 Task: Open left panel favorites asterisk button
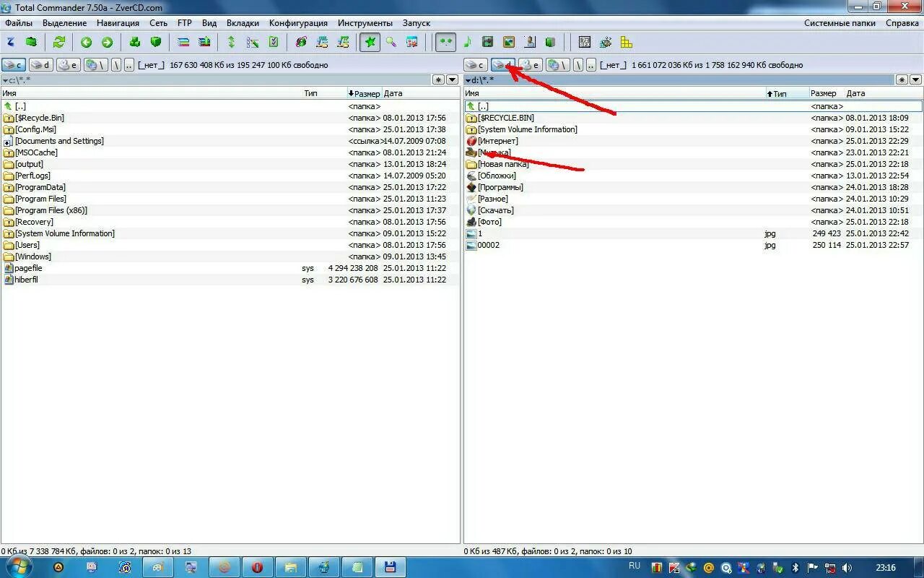[439, 79]
